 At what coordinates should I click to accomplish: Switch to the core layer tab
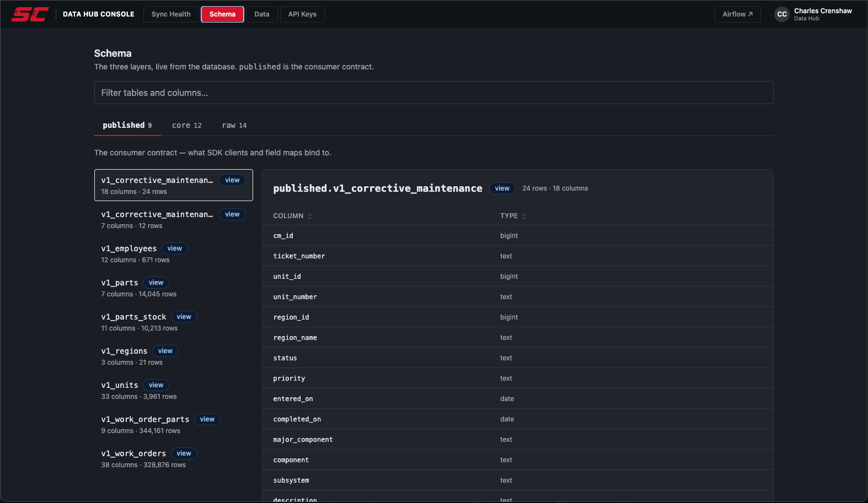click(187, 125)
